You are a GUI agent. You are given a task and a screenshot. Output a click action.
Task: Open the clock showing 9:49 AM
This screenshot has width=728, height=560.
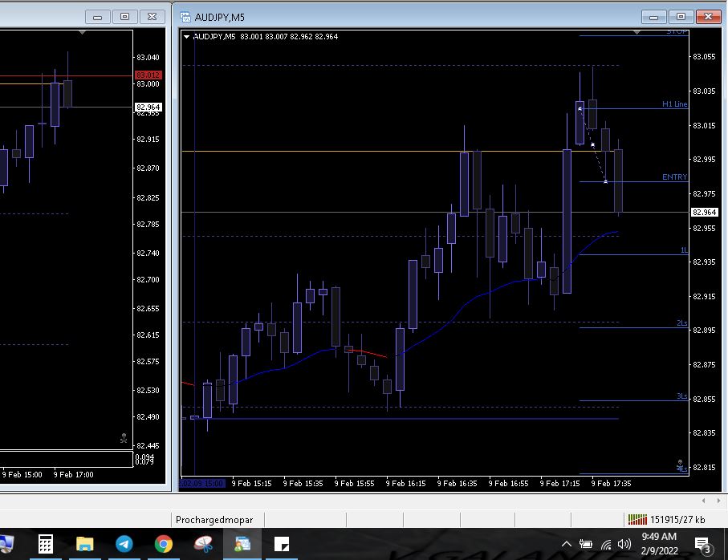coord(659,544)
